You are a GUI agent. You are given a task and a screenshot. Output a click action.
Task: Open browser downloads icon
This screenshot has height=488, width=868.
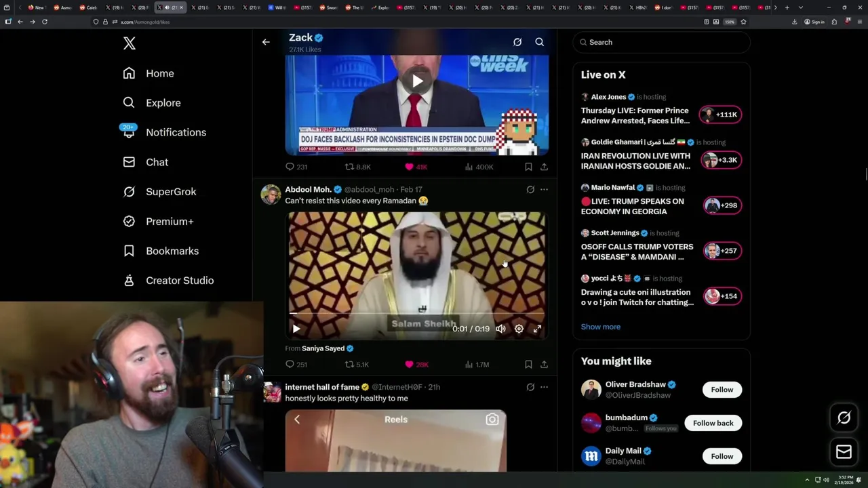(x=794, y=22)
